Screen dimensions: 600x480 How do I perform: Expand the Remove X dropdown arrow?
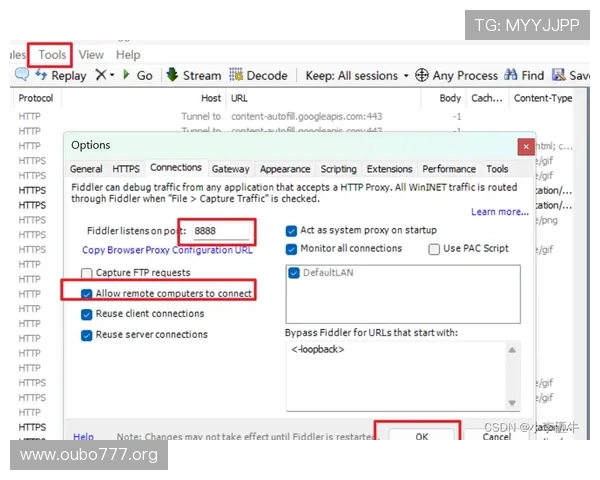click(x=112, y=75)
